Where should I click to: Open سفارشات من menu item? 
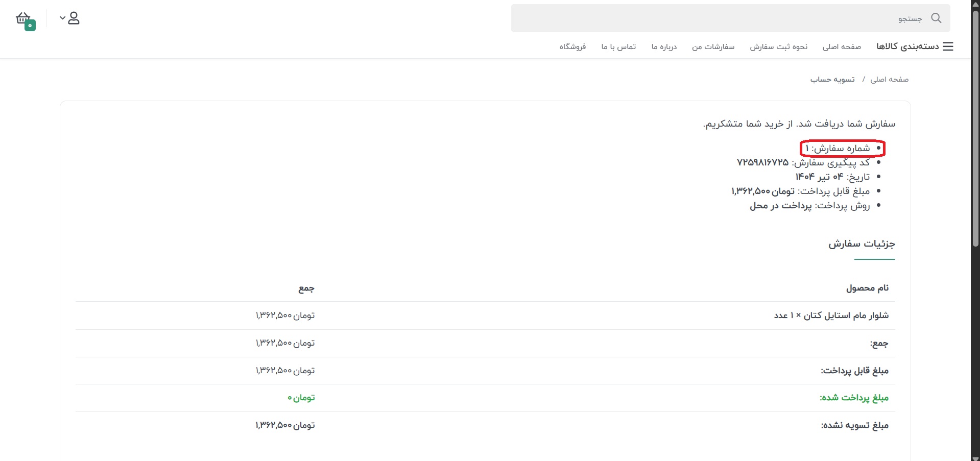pos(713,46)
